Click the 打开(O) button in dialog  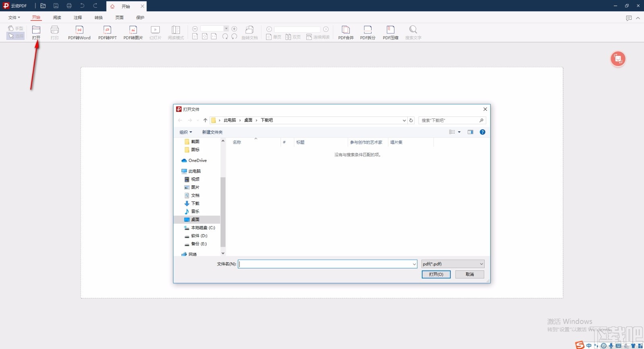[x=436, y=274]
